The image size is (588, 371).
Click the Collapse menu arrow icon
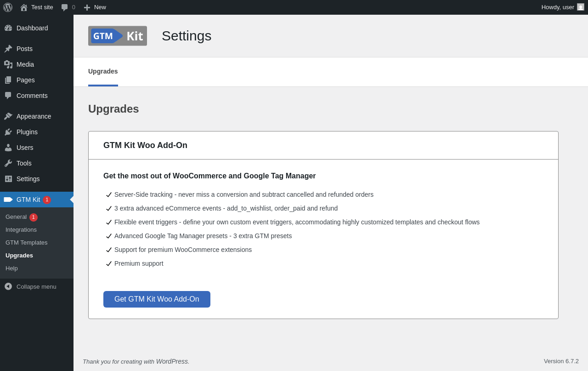coord(8,286)
